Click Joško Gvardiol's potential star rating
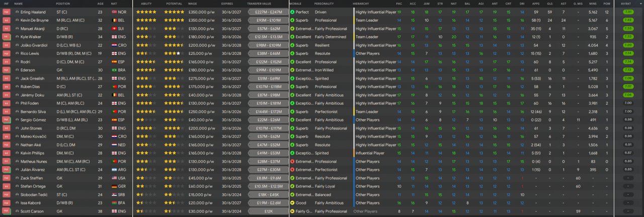644x217 pixels. pyautogui.click(x=174, y=45)
